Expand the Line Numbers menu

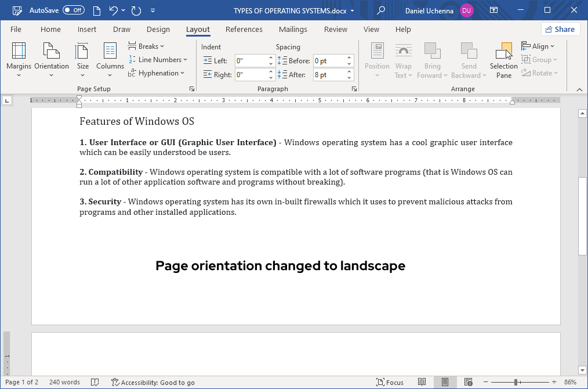click(x=158, y=59)
